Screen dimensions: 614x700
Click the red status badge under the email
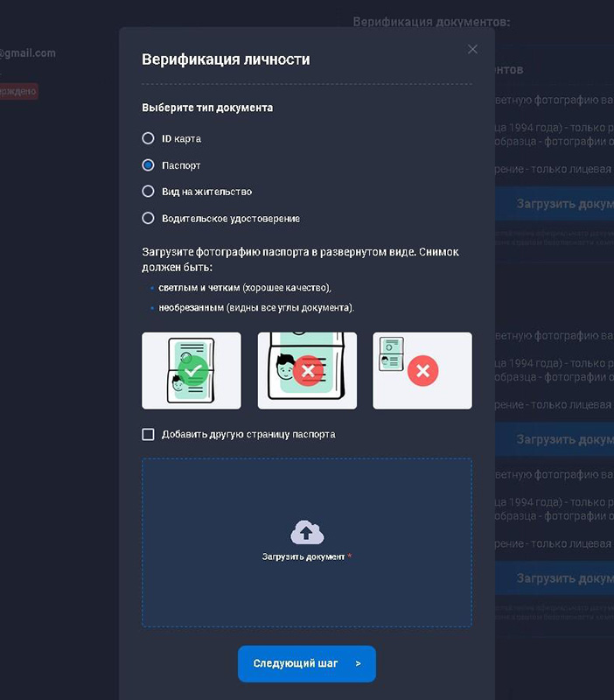pyautogui.click(x=17, y=90)
